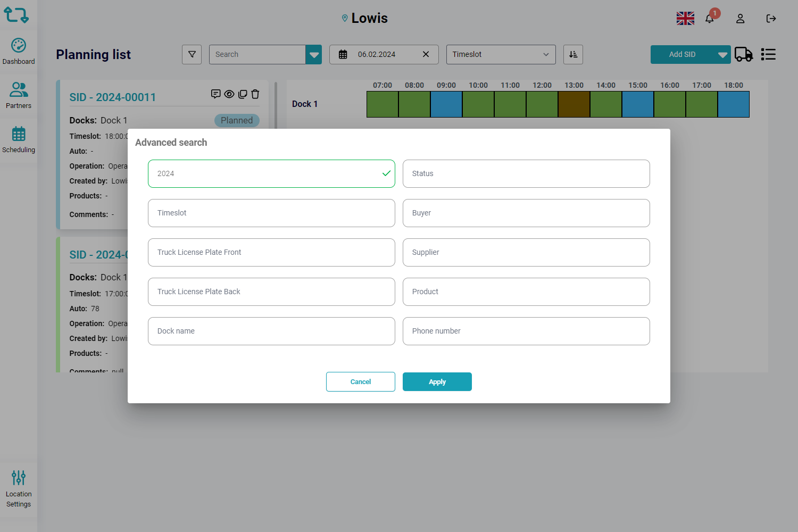Click the year field showing 2024
Screen dimensions: 798x532
(x=271, y=173)
